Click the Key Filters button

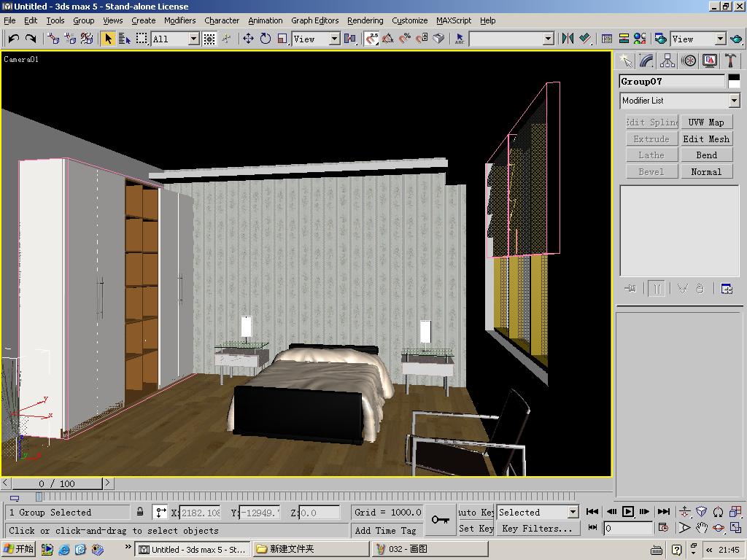click(x=538, y=529)
